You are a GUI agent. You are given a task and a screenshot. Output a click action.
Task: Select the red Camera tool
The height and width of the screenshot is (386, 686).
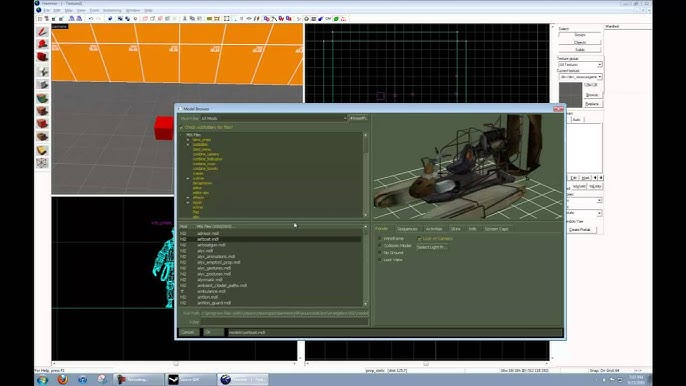point(42,57)
